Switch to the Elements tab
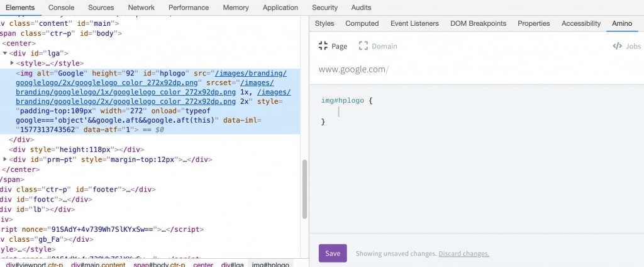The height and width of the screenshot is (267, 644). tap(20, 8)
